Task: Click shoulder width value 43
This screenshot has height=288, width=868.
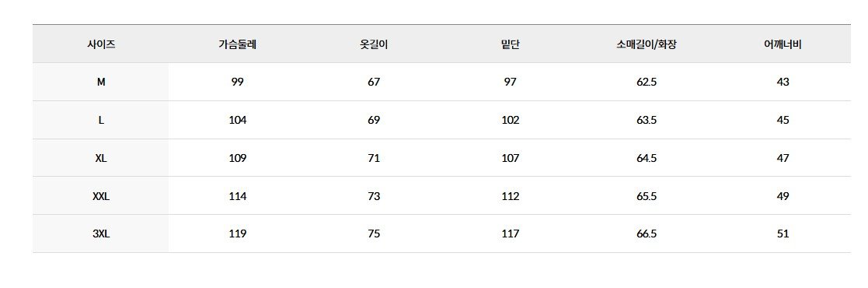Action: 783,83
